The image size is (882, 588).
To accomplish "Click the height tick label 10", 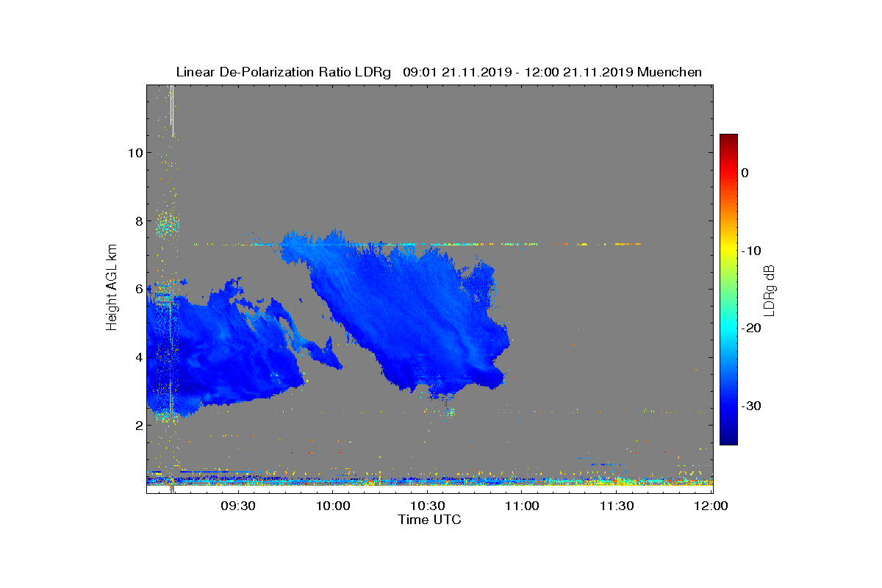I will point(135,153).
